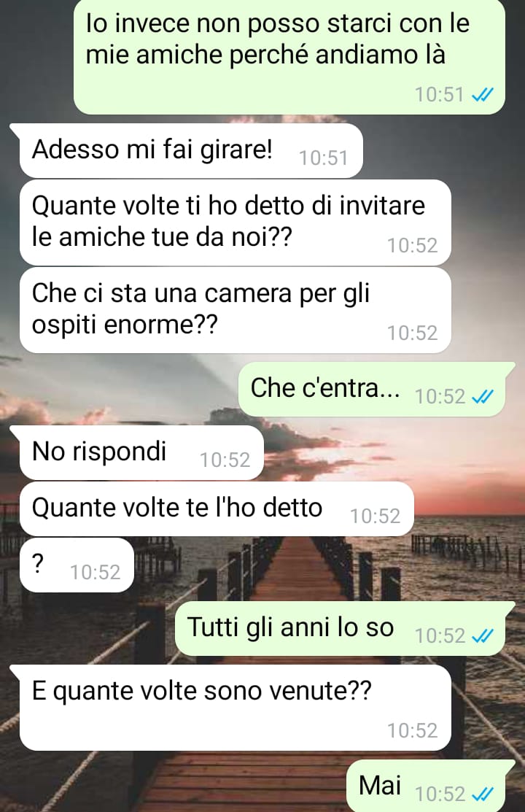Tap blue ticks on 'Tutti gli anni lo so'
Screen dimensions: 525x812
[x=483, y=636]
